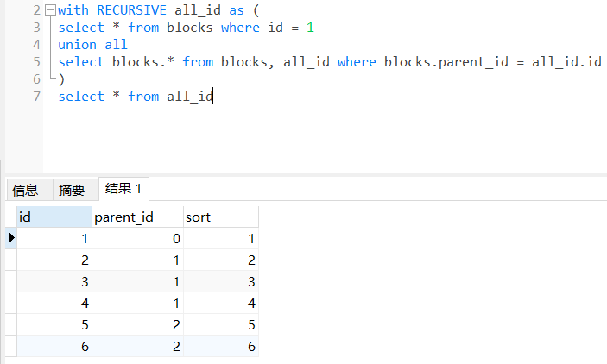Click the row selector beside id 4
The width and height of the screenshot is (607, 364).
click(11, 303)
